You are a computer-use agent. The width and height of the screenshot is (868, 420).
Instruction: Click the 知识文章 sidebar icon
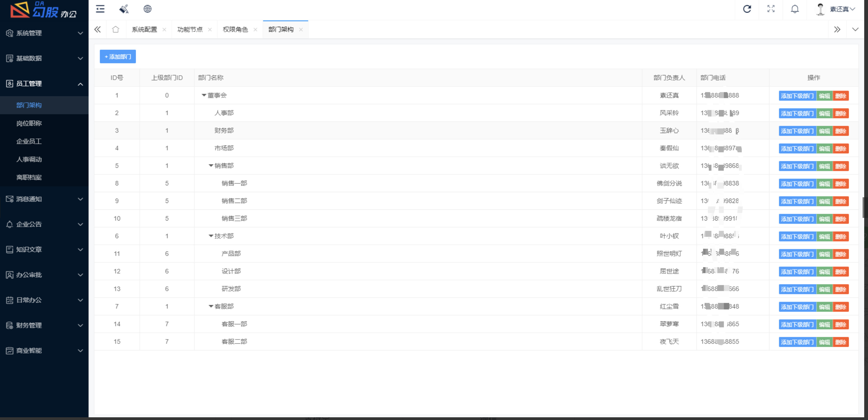pos(9,250)
